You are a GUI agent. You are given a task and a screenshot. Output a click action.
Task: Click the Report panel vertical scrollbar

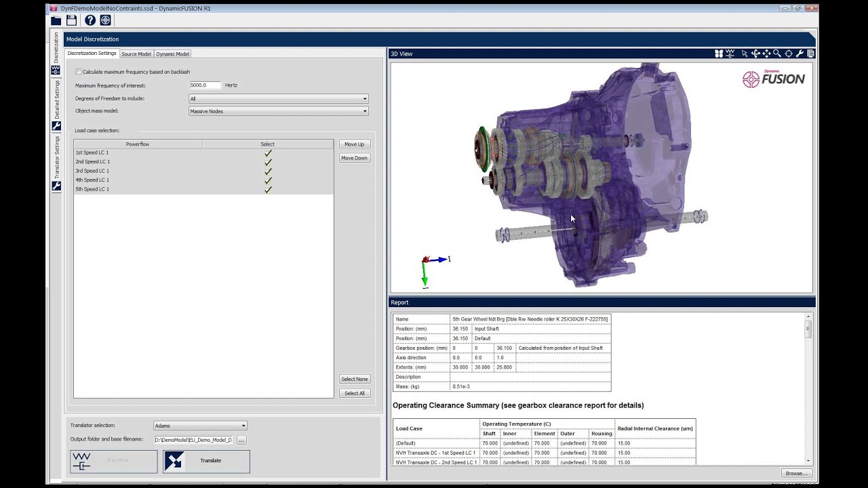[808, 388]
